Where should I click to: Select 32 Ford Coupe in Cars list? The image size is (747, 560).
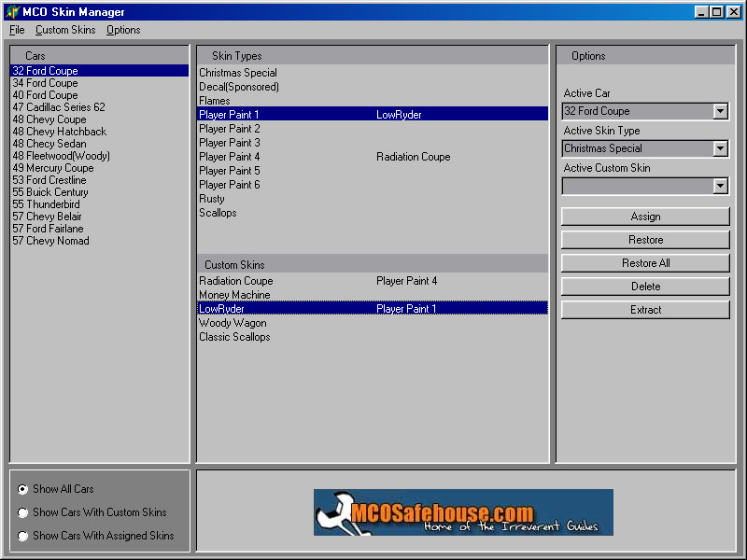pos(99,71)
